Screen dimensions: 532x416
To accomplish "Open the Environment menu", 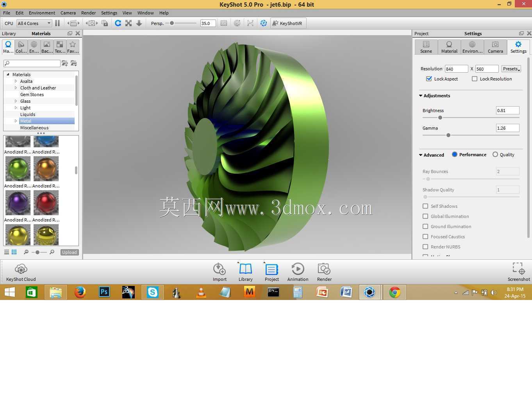I will point(42,13).
